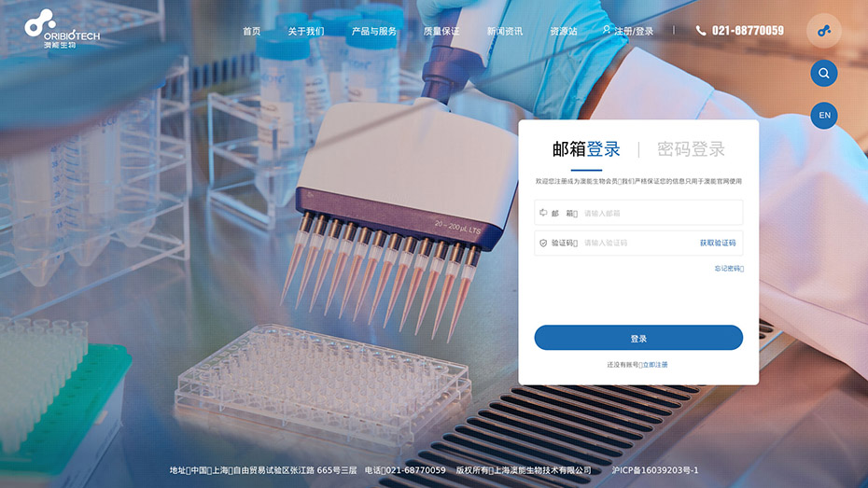The width and height of the screenshot is (868, 488).
Task: Click the Oribiotech logo in header
Action: 62,29
